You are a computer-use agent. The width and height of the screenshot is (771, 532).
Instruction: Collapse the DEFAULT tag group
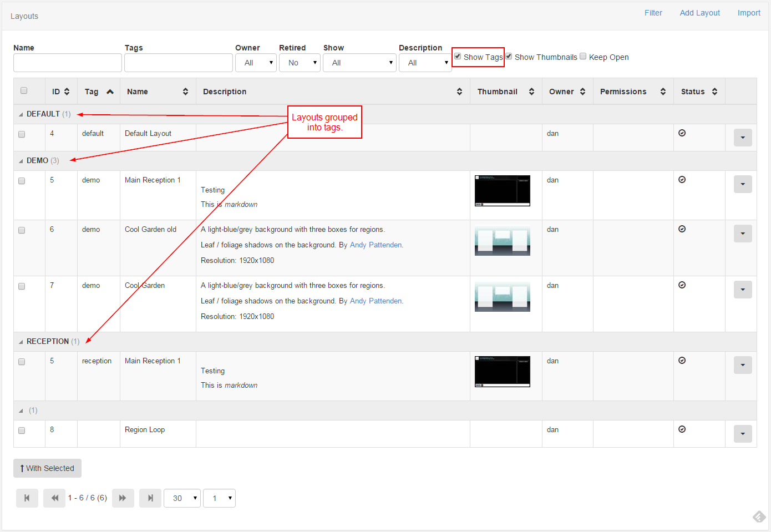click(x=21, y=114)
